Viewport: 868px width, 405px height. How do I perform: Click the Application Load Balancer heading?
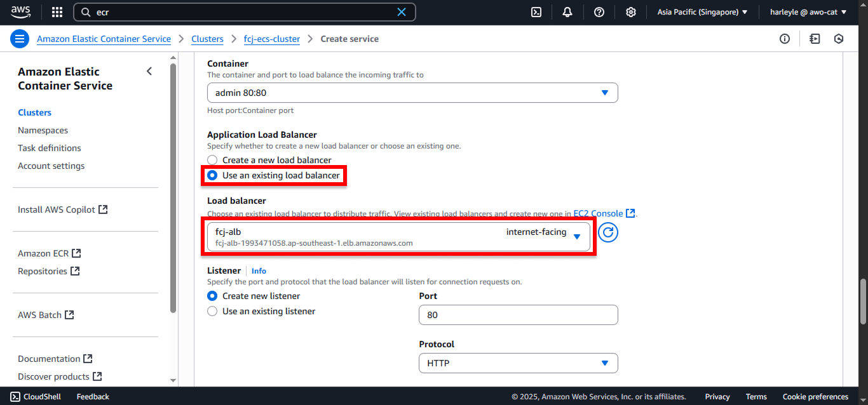pos(262,135)
